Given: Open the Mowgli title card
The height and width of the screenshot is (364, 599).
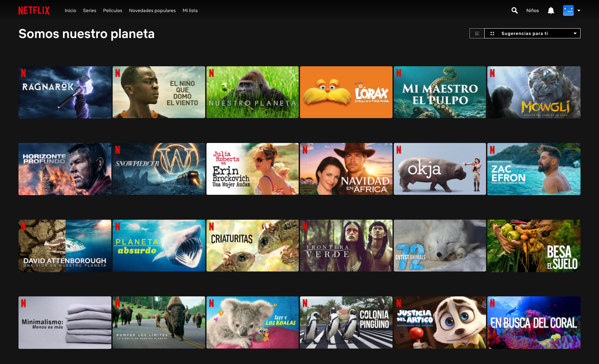Looking at the screenshot, I should point(534,92).
